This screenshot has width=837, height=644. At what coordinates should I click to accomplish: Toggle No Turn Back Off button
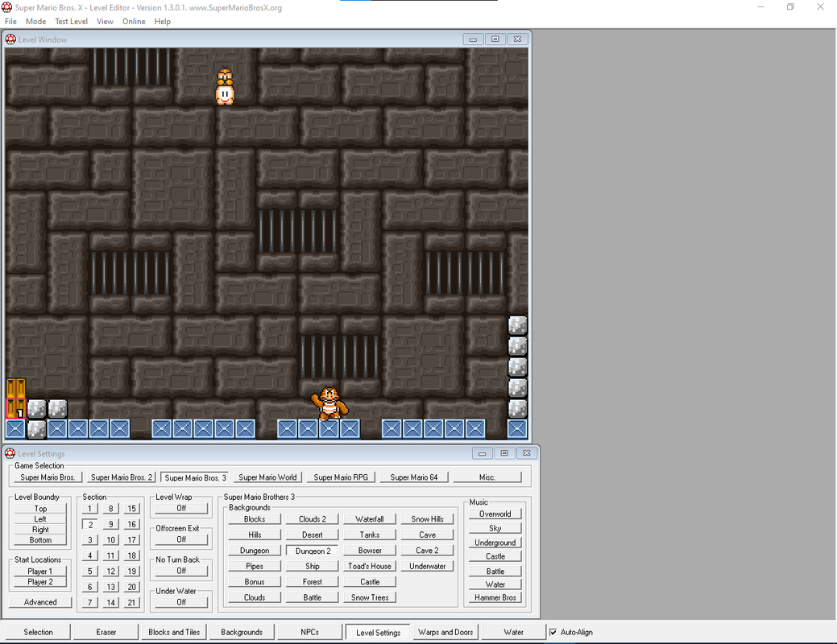coord(181,571)
